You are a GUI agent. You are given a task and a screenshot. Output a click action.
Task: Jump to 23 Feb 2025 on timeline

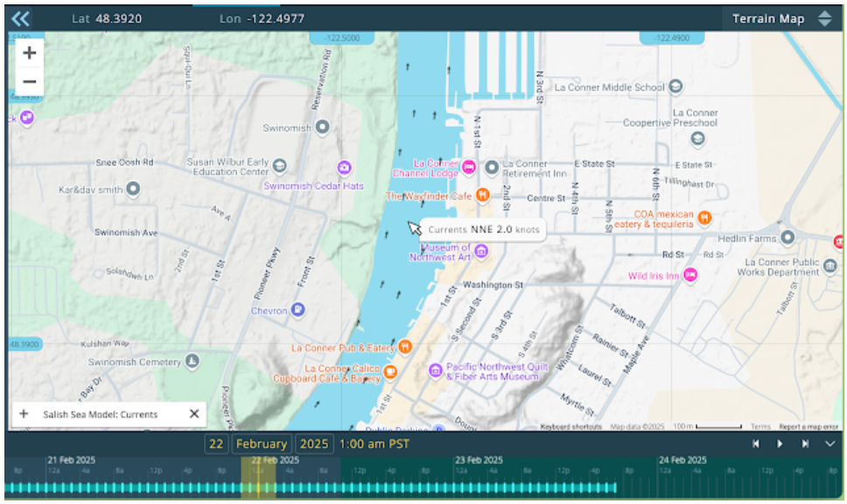479,459
